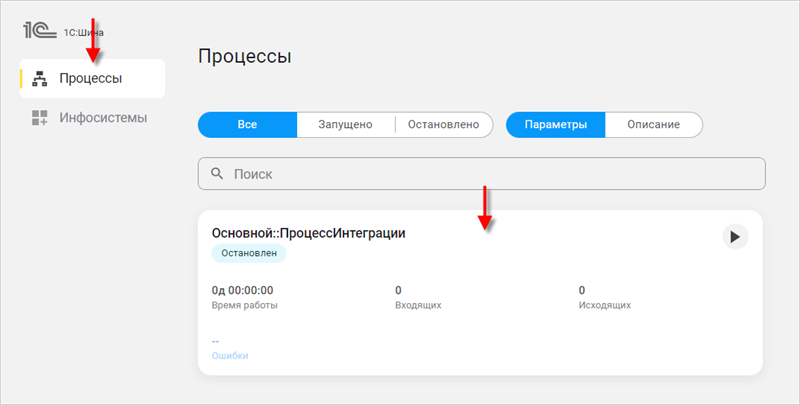Go to the Инфосистемы section label
This screenshot has width=800, height=405.
click(103, 118)
